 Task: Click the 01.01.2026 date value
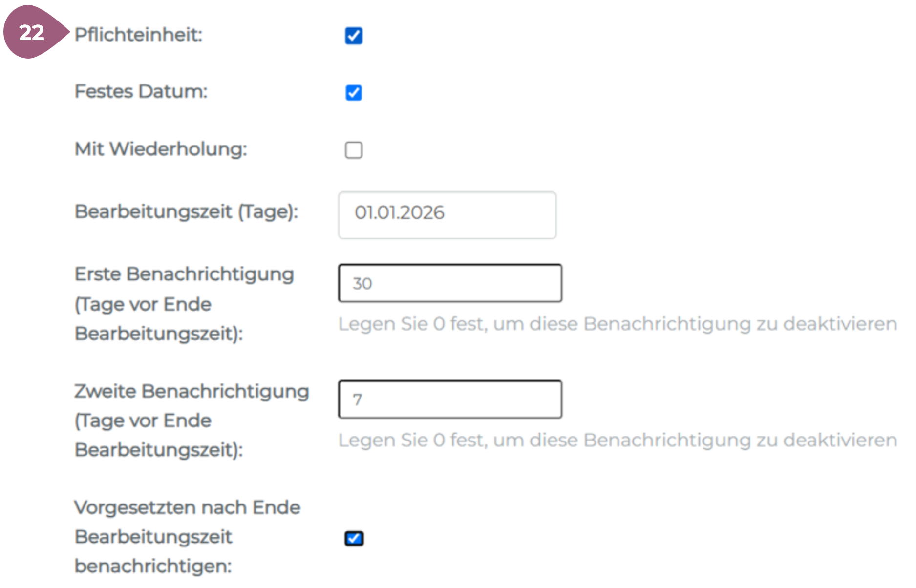coord(400,213)
